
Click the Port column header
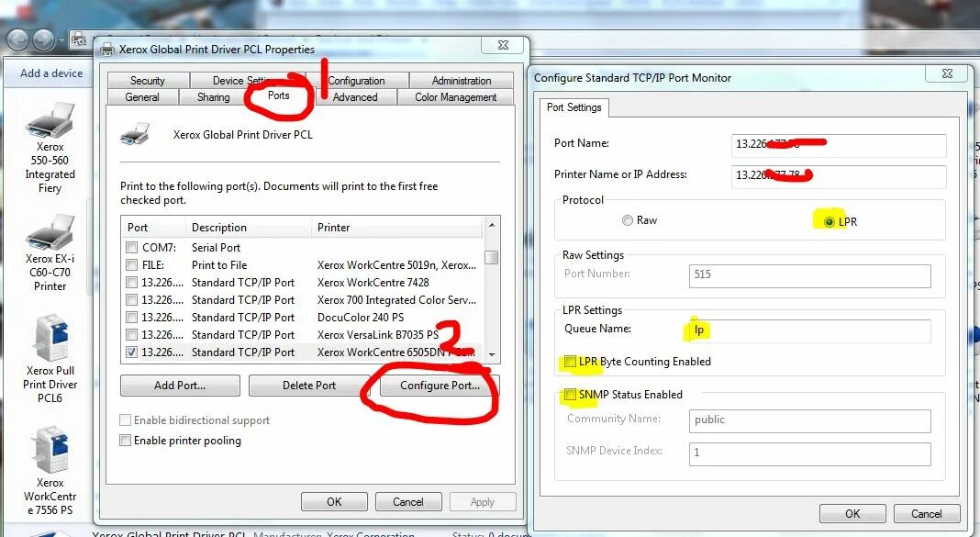point(153,228)
